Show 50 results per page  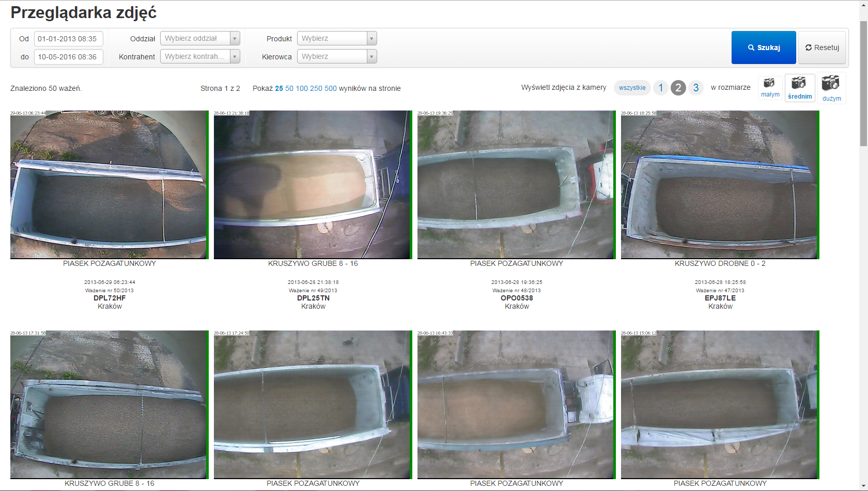coord(289,88)
